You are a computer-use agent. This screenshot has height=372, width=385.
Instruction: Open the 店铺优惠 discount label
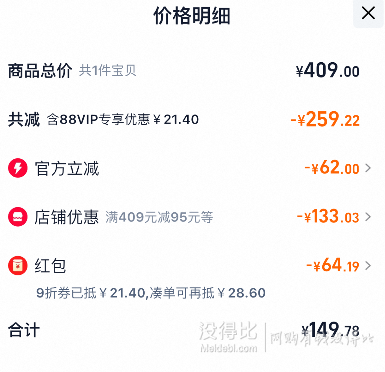67,217
